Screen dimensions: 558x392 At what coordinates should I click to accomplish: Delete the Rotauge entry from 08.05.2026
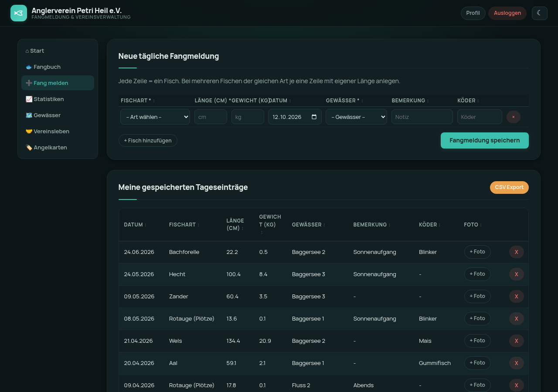tap(517, 318)
